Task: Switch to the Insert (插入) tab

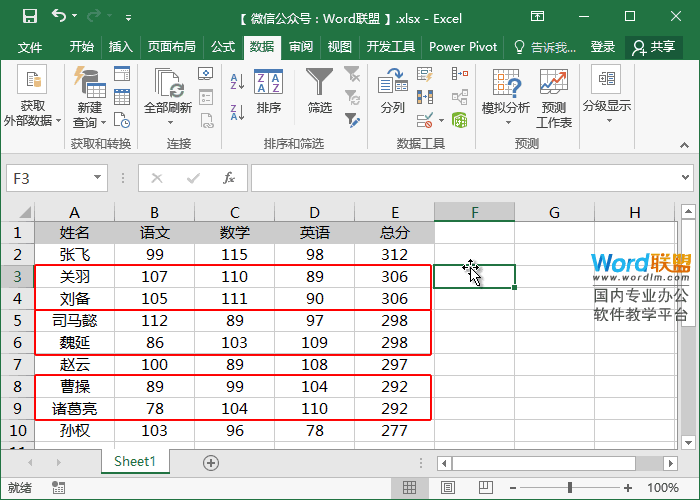Action: 120,47
